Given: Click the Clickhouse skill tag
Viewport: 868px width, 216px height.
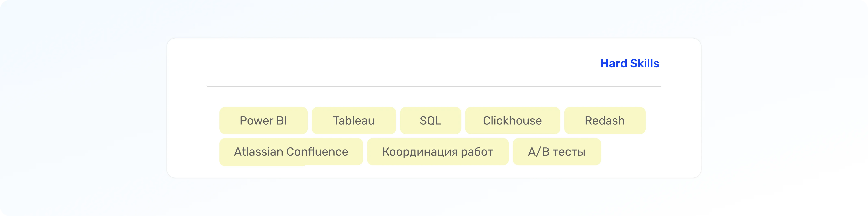Looking at the screenshot, I should 512,120.
